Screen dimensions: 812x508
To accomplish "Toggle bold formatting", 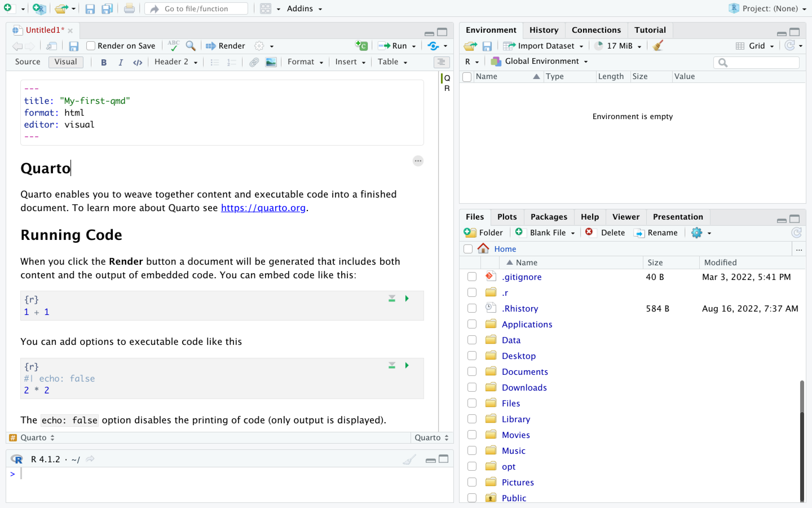I will coord(104,62).
